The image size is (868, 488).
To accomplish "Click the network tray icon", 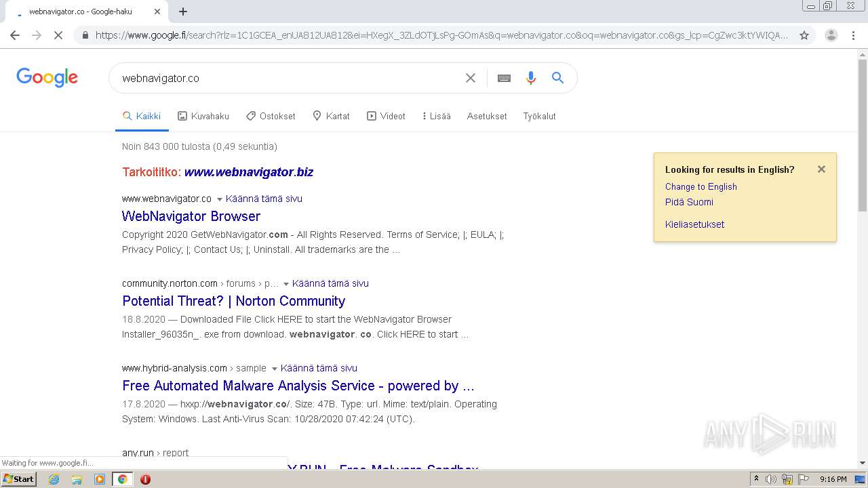I will (x=787, y=479).
